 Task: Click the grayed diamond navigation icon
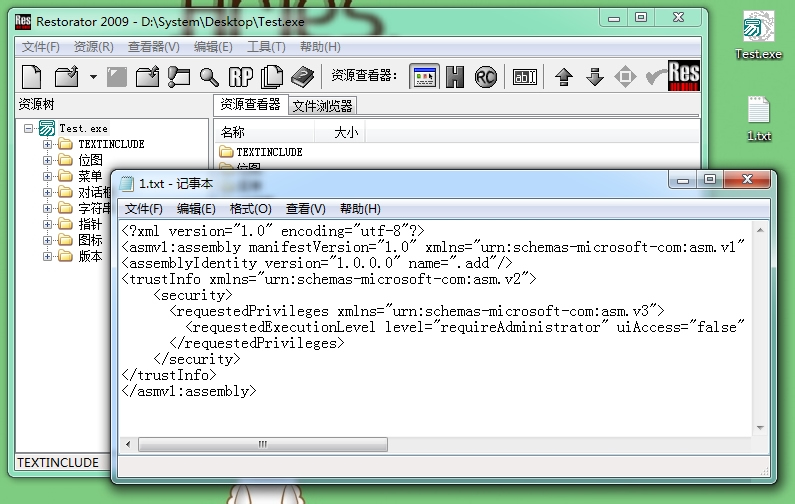click(x=625, y=77)
